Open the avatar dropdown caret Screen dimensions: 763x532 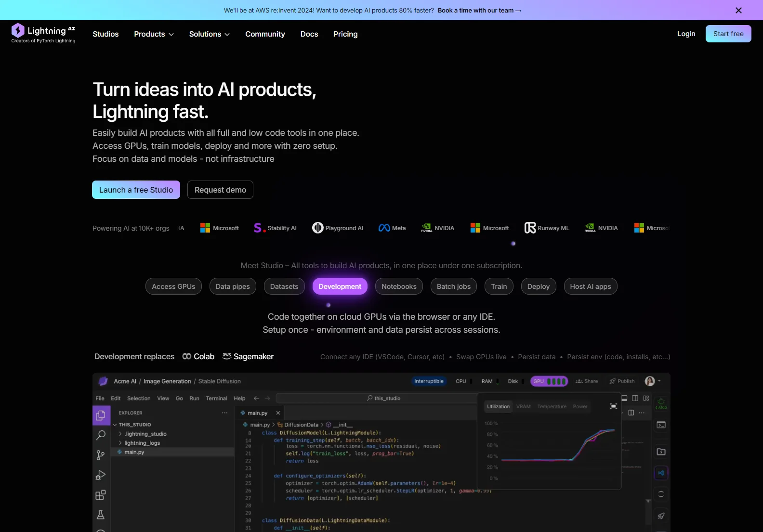point(659,381)
